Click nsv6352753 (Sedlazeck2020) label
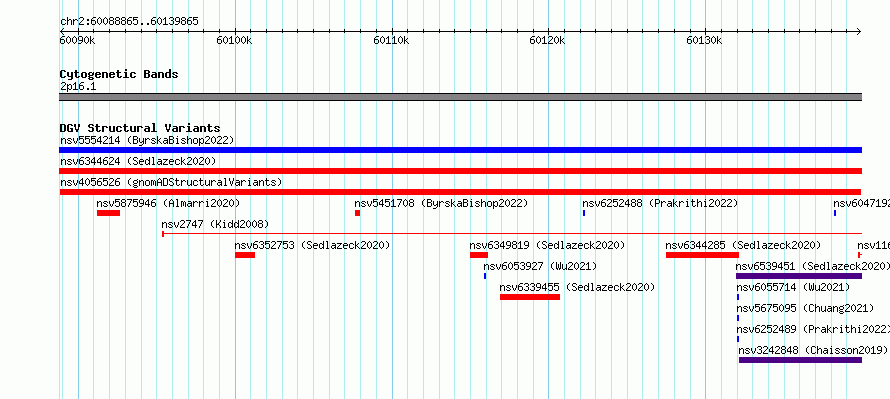 click(312, 245)
